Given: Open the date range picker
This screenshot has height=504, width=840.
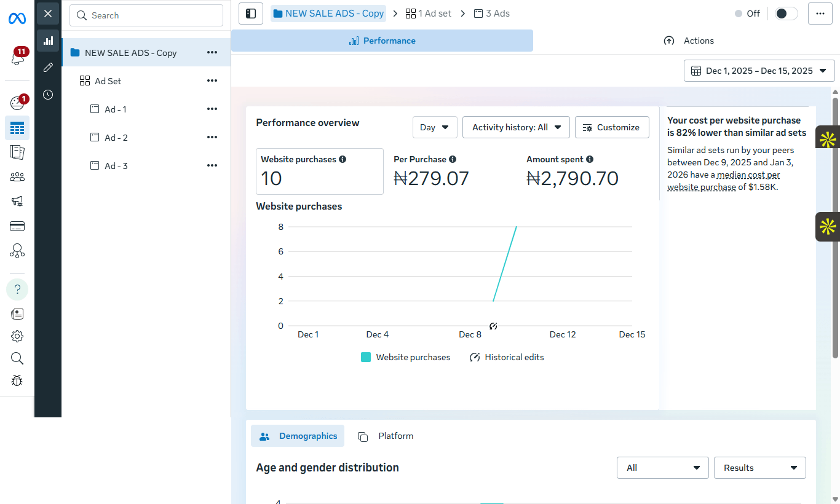Looking at the screenshot, I should [x=759, y=71].
